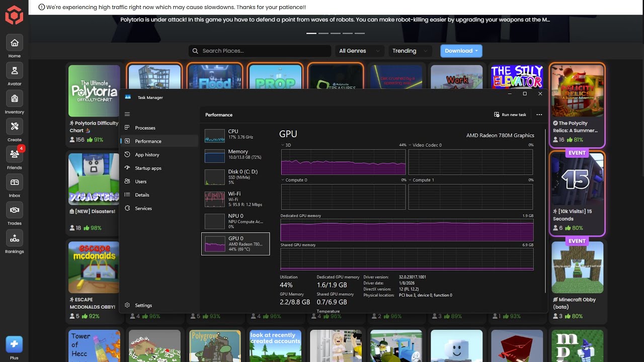Click the Plus membership icon
The image size is (644, 362).
pos(14,345)
